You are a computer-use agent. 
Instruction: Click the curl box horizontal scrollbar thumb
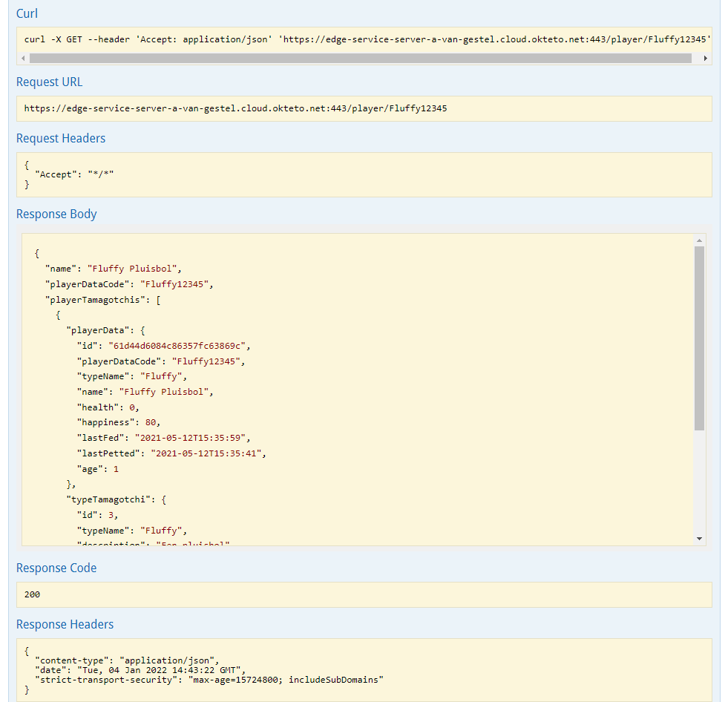coord(360,58)
